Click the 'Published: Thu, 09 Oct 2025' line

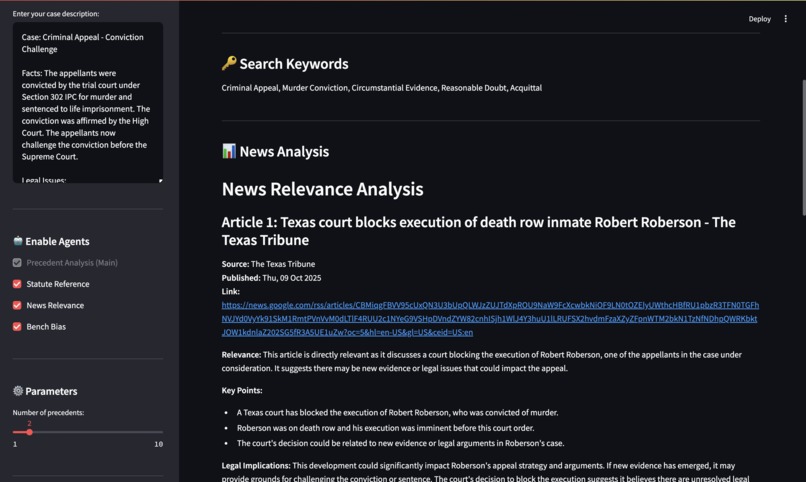point(271,278)
